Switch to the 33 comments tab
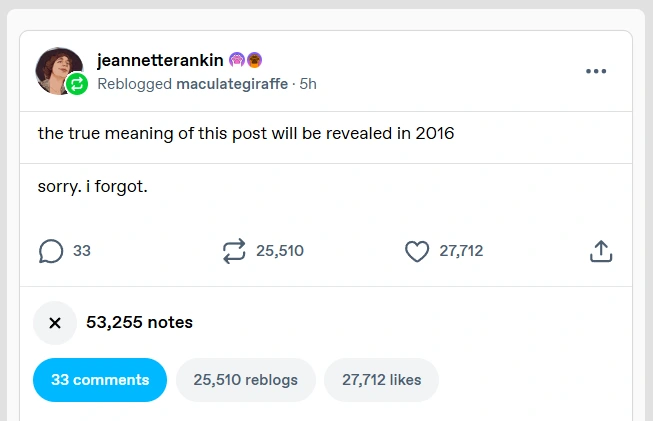 [x=100, y=380]
